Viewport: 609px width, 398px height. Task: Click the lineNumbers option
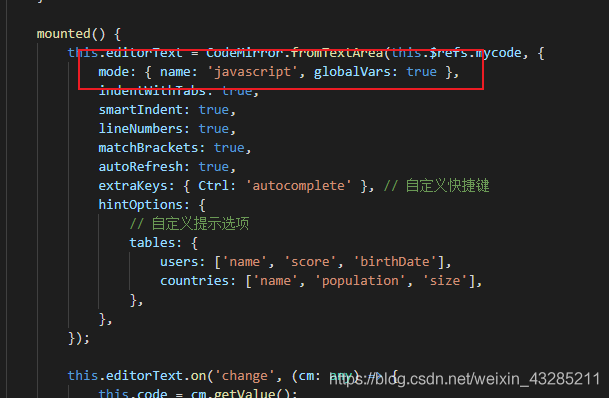(140, 129)
